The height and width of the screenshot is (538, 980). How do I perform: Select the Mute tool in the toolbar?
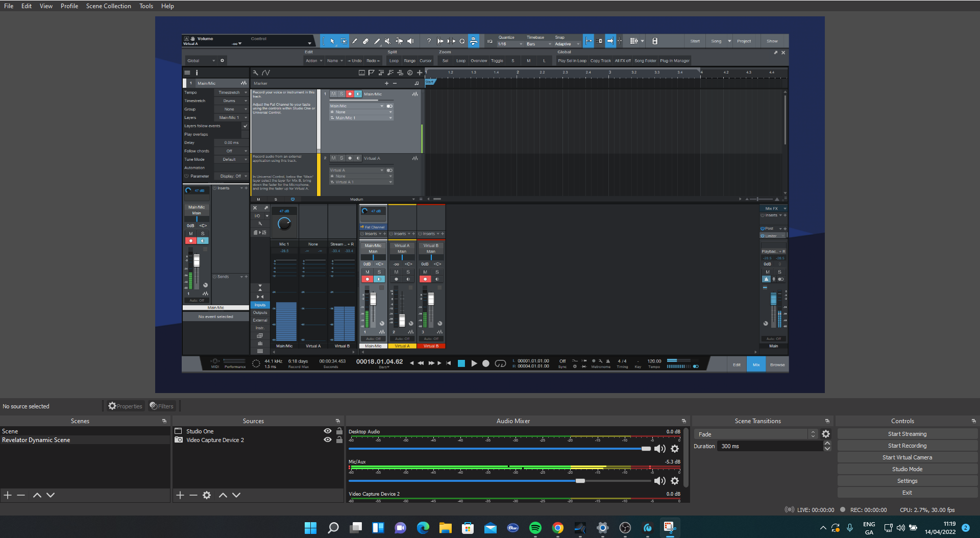[388, 41]
